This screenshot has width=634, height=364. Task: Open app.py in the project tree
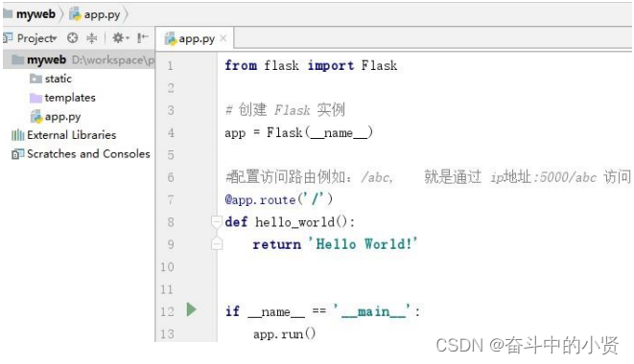click(x=62, y=117)
